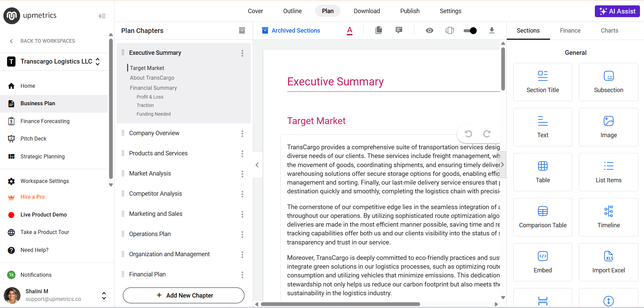Click the editor vertical scrollbar thumb
The image size is (644, 308).
click(x=503, y=69)
